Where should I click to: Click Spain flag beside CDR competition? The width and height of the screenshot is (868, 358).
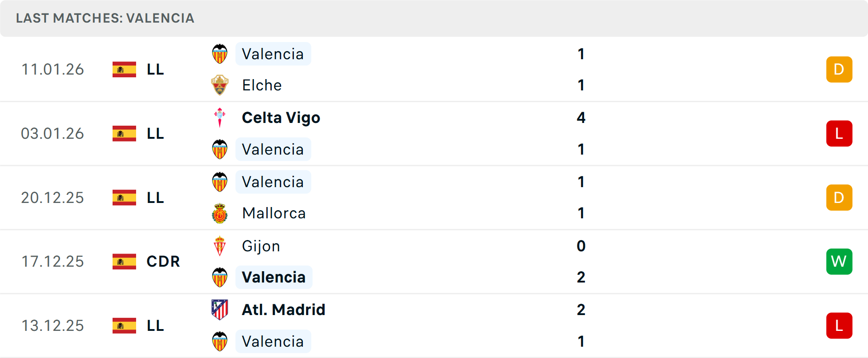(x=124, y=261)
